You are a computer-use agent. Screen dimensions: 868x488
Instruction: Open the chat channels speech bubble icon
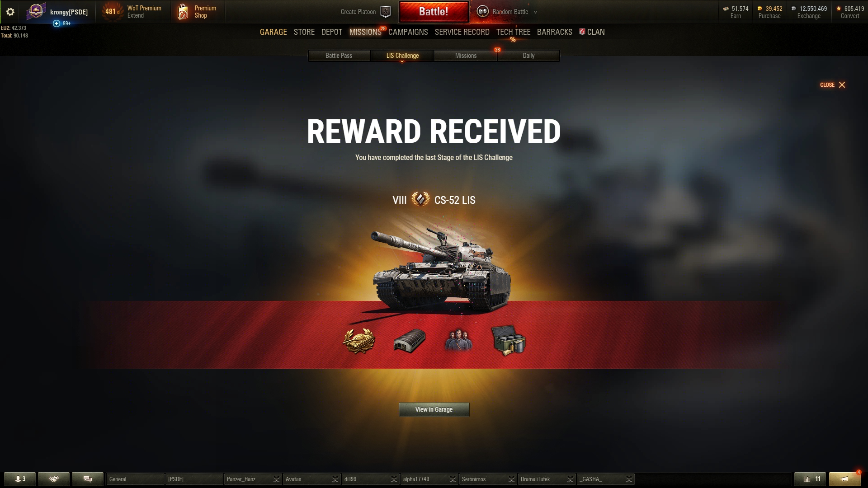click(x=88, y=479)
